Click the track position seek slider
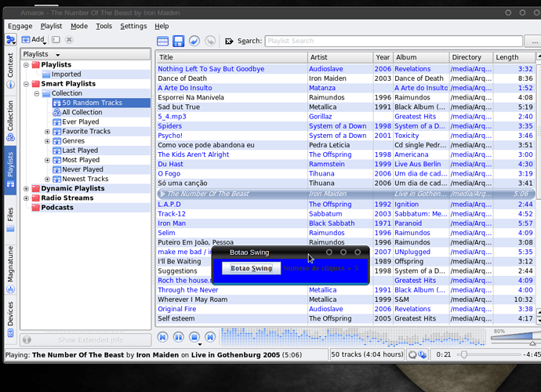 coord(489,354)
